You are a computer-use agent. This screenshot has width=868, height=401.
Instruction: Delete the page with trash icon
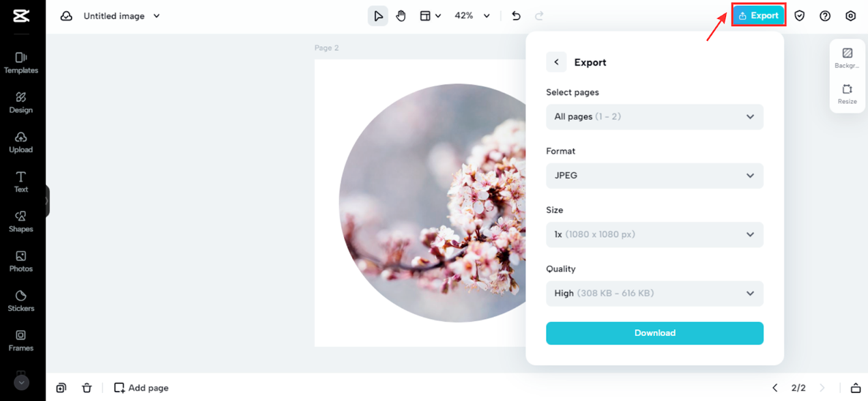(x=87, y=388)
